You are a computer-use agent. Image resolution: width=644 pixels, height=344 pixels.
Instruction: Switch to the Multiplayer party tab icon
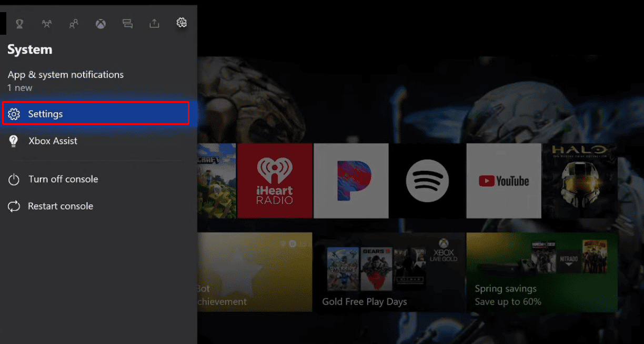[47, 23]
